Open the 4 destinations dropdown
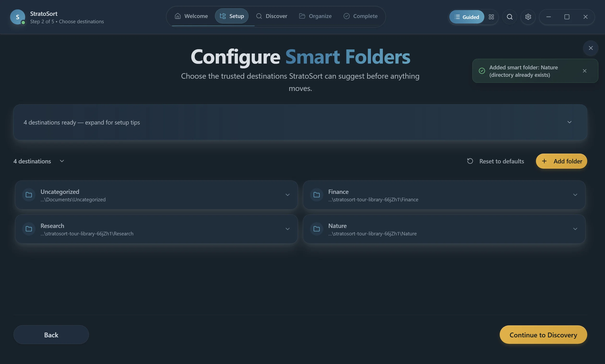This screenshot has height=364, width=605. 39,161
